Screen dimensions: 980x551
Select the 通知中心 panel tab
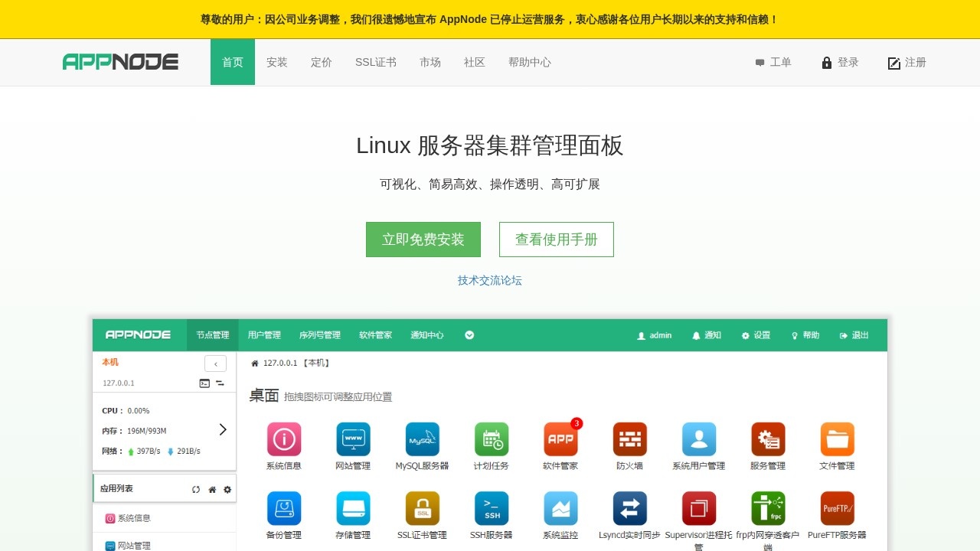427,335
